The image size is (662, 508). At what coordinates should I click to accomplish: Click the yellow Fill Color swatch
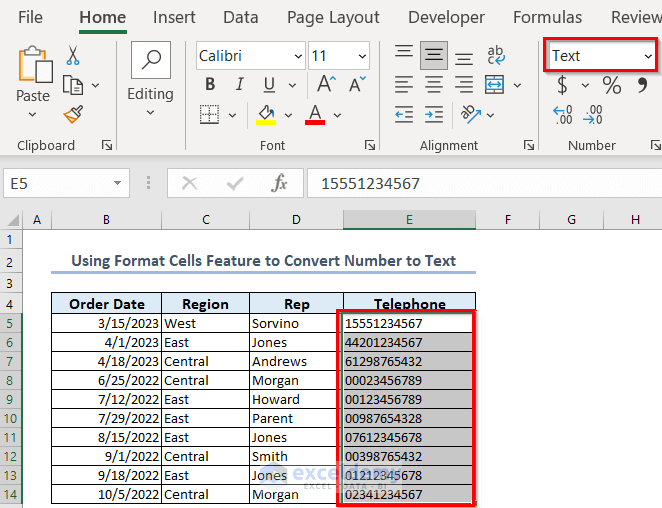click(266, 114)
